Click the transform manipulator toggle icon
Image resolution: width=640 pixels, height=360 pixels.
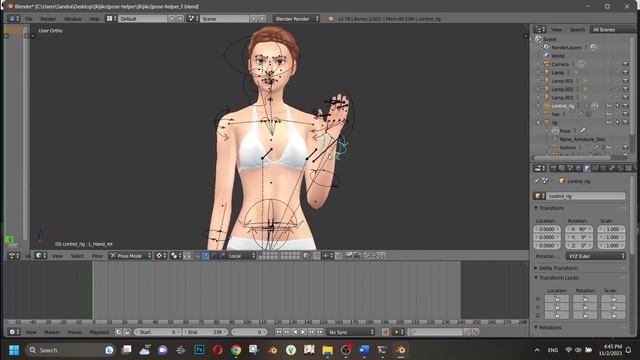coord(197,256)
